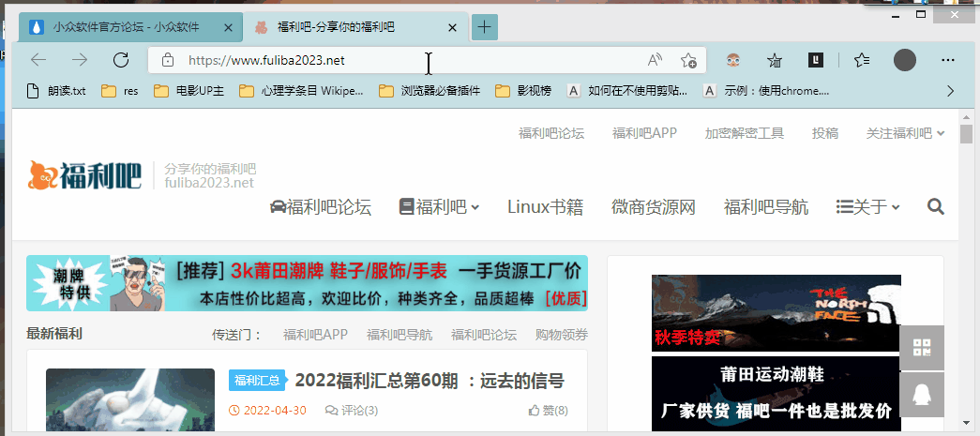980x436 pixels.
Task: Show more bookmarks with the overflow chevron
Action: coord(951,91)
